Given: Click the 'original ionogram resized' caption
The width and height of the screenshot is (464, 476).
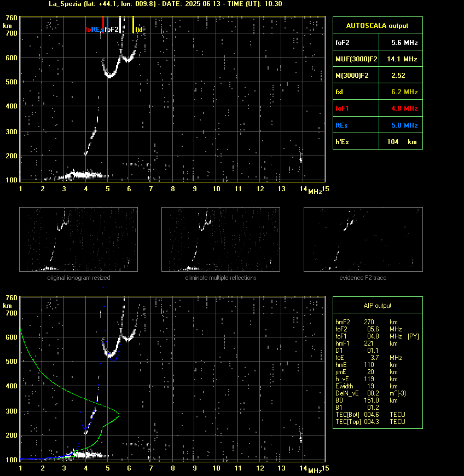Looking at the screenshot, I should [x=79, y=278].
